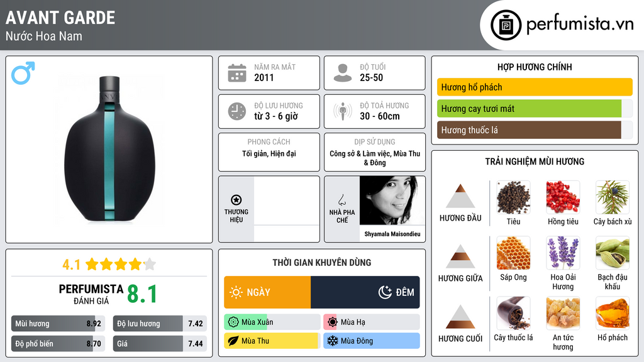Viewport: 644px width, 362px height.
Task: Click the age range 25-50 value
Action: (371, 77)
